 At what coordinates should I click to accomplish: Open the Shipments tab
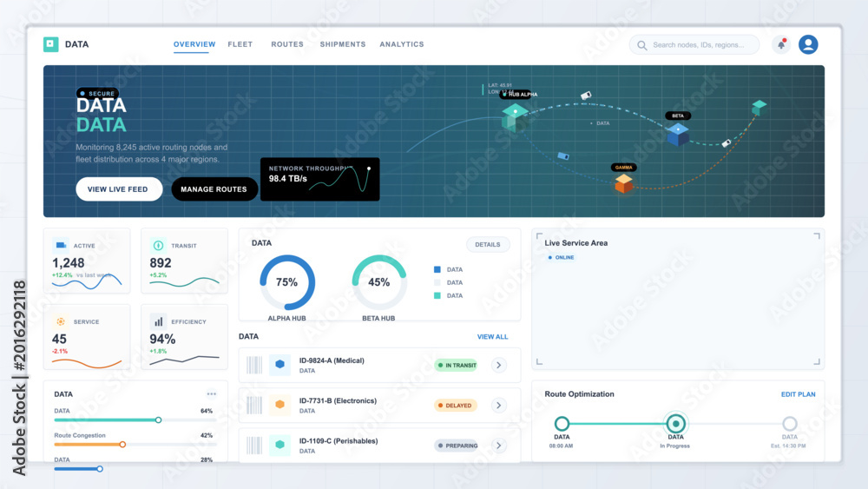click(x=343, y=44)
